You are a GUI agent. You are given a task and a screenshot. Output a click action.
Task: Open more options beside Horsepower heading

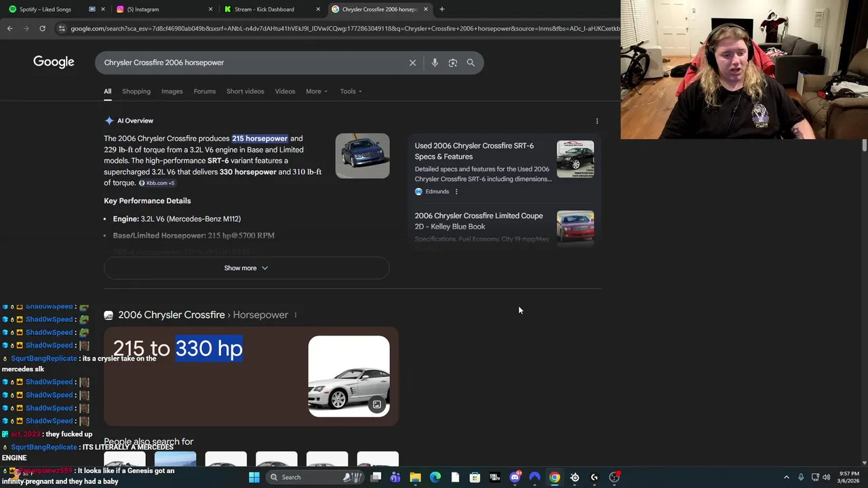(x=295, y=314)
